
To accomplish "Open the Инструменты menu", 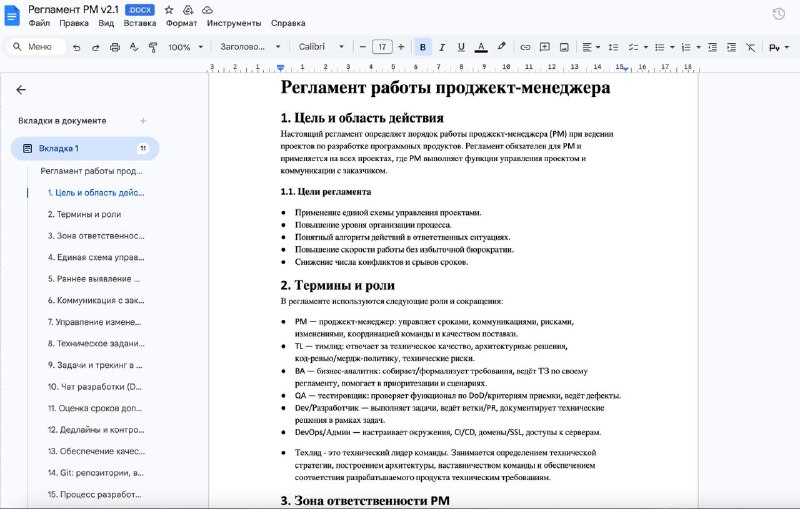I will 234,22.
